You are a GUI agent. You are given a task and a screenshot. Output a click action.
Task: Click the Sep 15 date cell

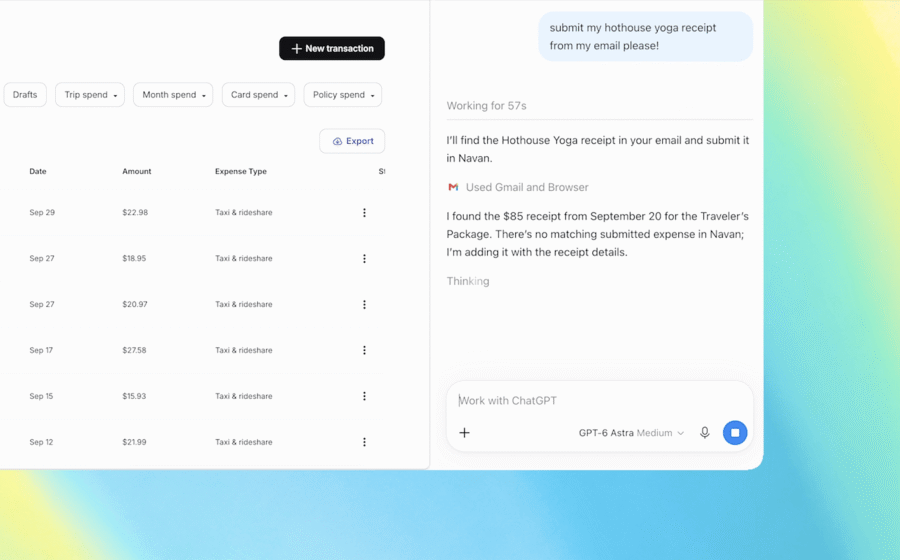pyautogui.click(x=41, y=396)
